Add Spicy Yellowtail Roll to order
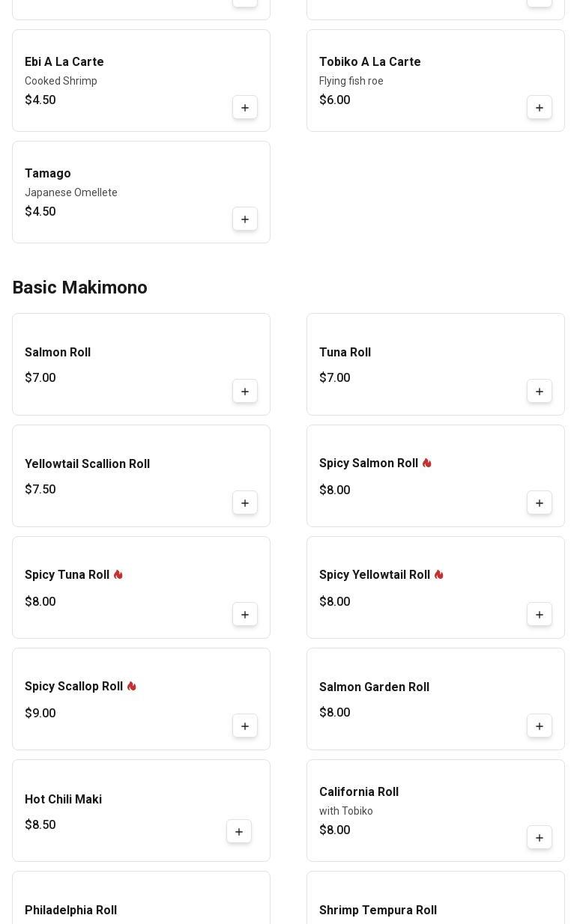 pyautogui.click(x=540, y=615)
